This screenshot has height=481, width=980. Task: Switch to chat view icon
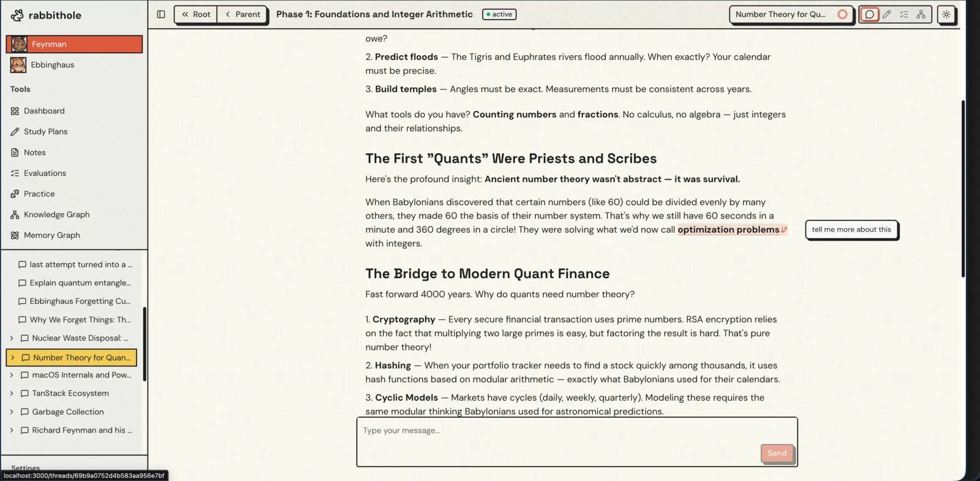(x=869, y=14)
